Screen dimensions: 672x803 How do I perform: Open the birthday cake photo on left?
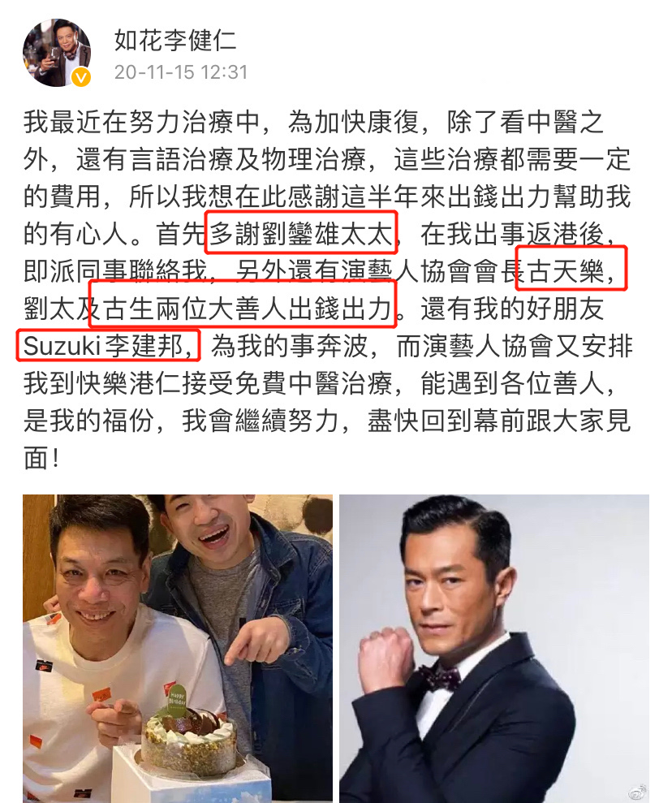click(178, 649)
